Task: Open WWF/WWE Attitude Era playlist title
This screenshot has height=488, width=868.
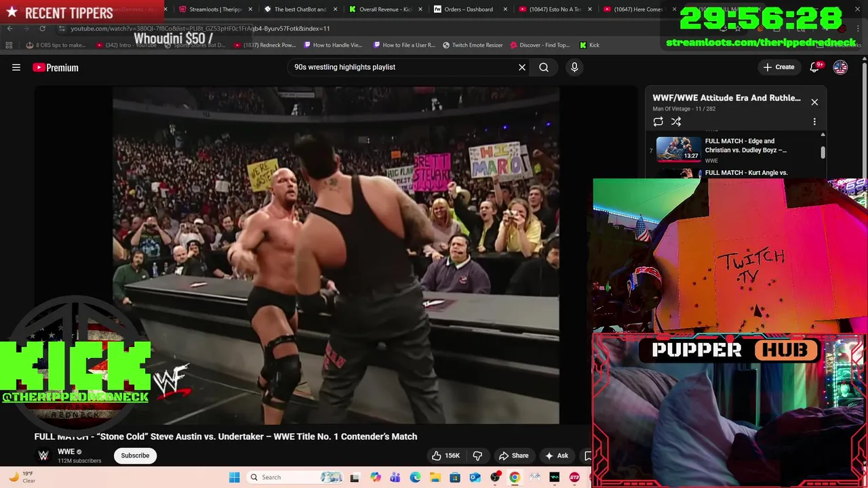Action: tap(726, 98)
